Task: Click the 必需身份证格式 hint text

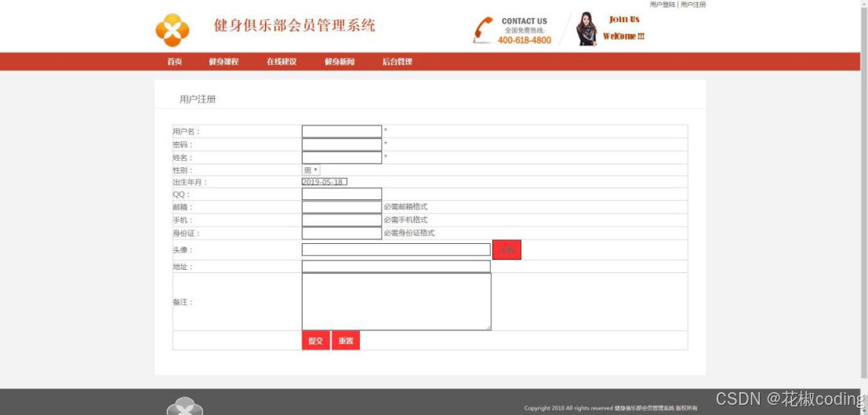Action: click(409, 233)
